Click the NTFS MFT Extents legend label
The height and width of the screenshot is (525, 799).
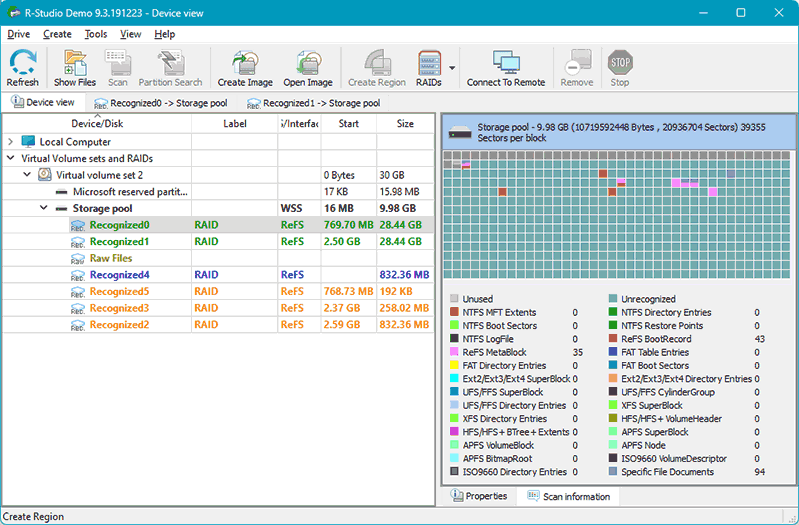(499, 312)
